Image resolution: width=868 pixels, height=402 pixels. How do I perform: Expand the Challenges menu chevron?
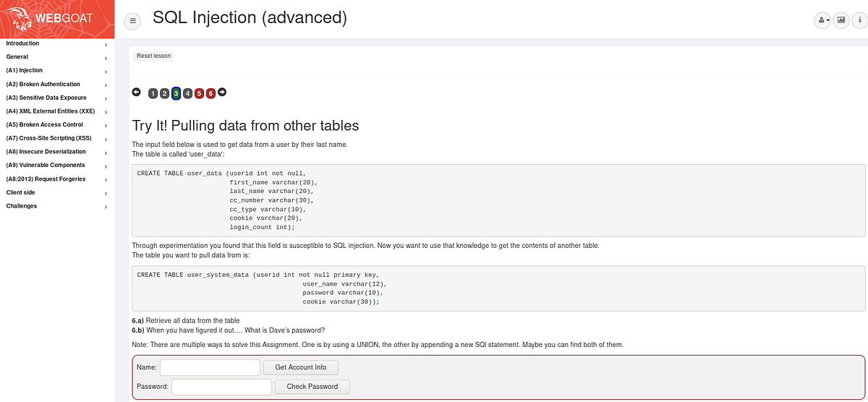click(x=106, y=207)
